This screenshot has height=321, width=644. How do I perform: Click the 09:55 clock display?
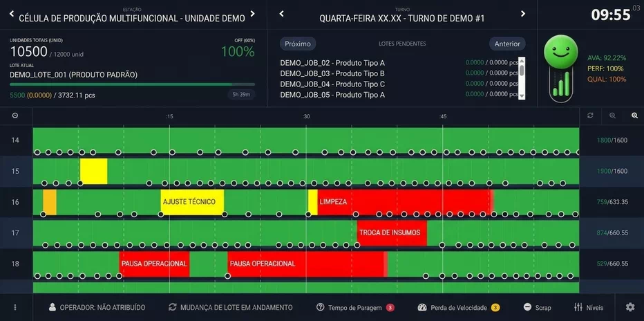(x=610, y=15)
